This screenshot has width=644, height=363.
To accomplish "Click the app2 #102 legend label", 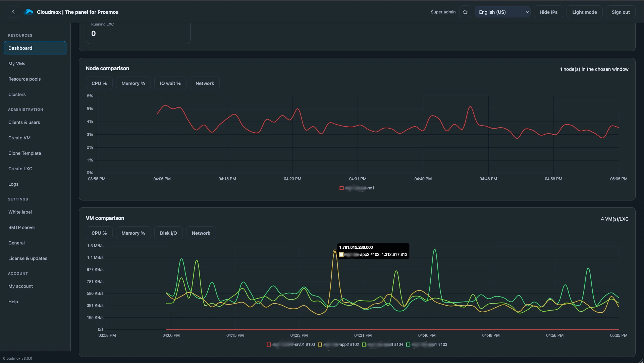I will 341,345.
